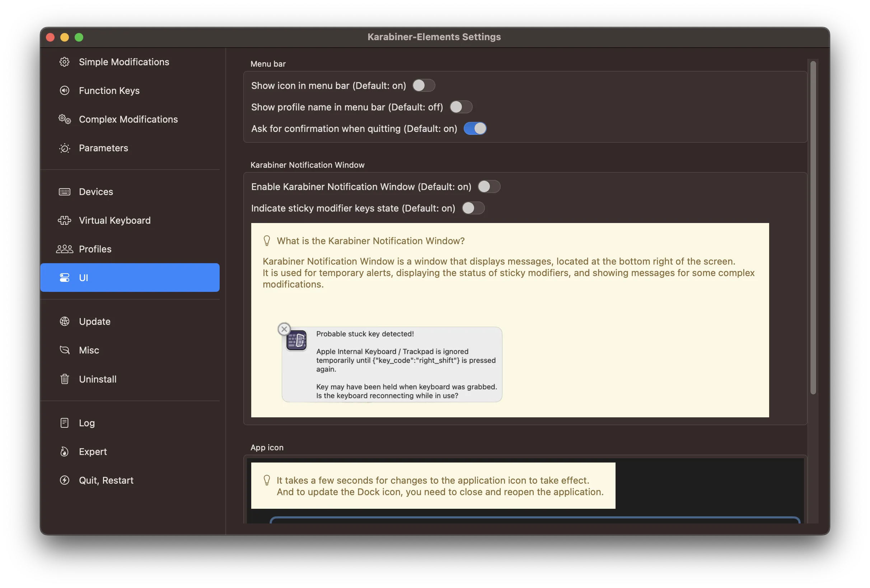Image resolution: width=870 pixels, height=588 pixels.
Task: Click the Function Keys speaker icon
Action: pyautogui.click(x=64, y=90)
